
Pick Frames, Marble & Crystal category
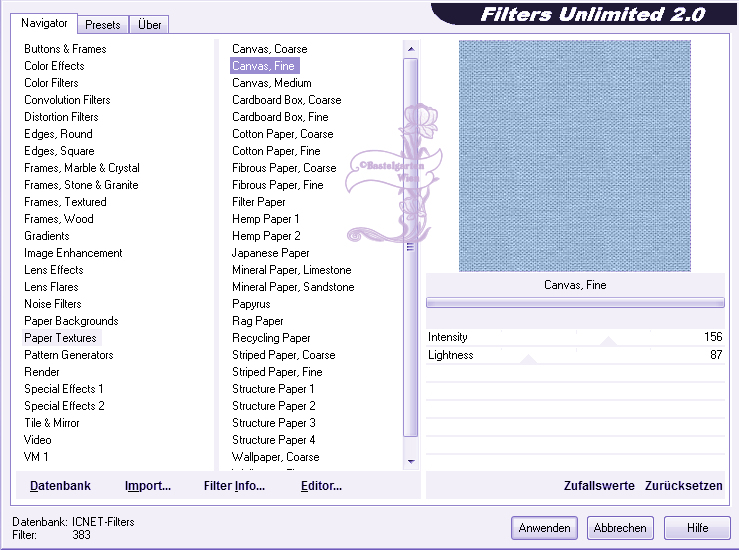82,168
